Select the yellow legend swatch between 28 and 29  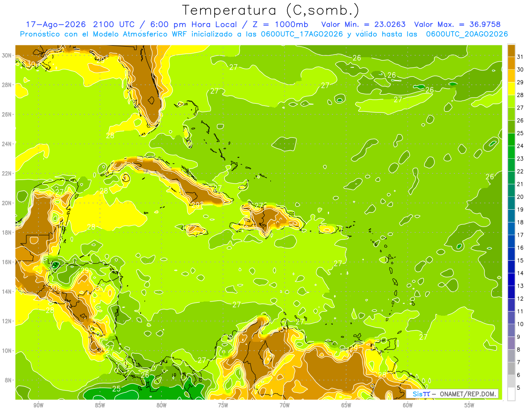(x=511, y=88)
